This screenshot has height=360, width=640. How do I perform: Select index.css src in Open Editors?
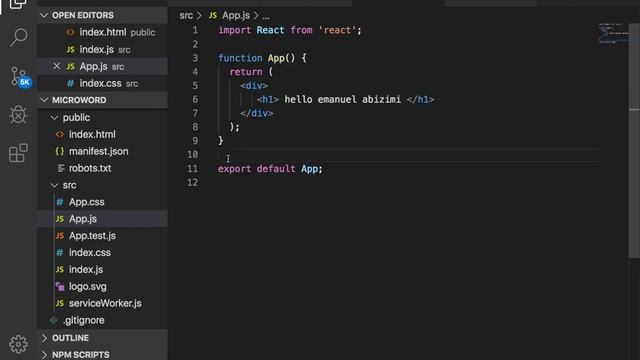pos(102,83)
